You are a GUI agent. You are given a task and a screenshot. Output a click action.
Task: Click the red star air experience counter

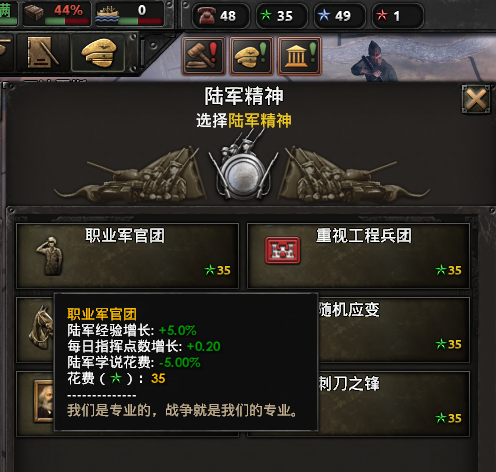(398, 16)
